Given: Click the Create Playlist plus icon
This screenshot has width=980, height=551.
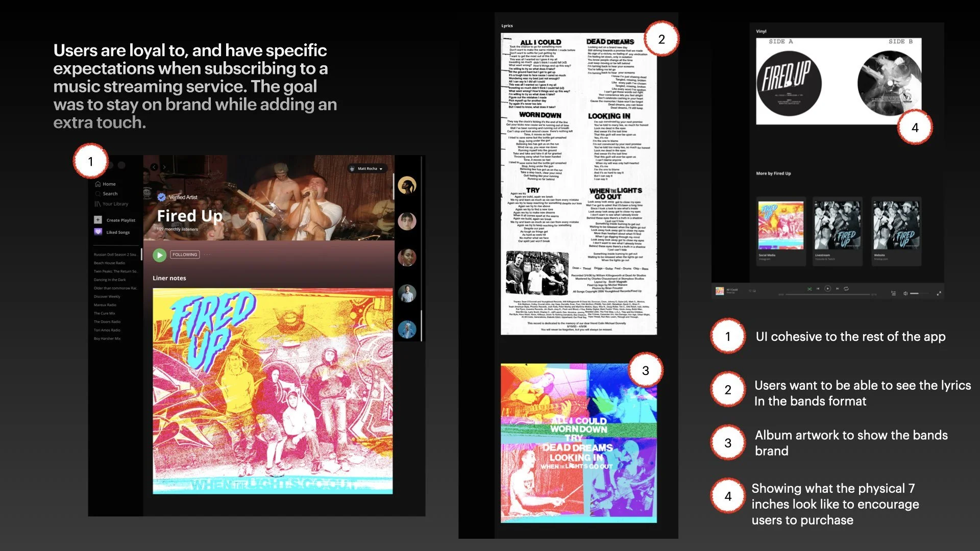Looking at the screenshot, I should pyautogui.click(x=98, y=220).
